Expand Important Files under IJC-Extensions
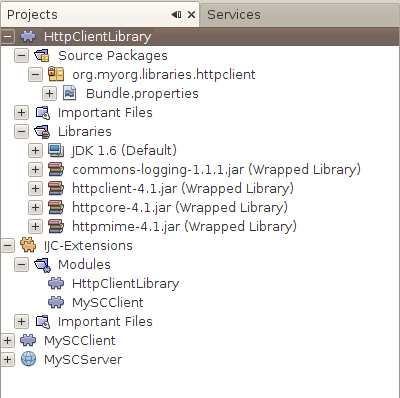Image resolution: width=400 pixels, height=398 pixels. coord(21,322)
